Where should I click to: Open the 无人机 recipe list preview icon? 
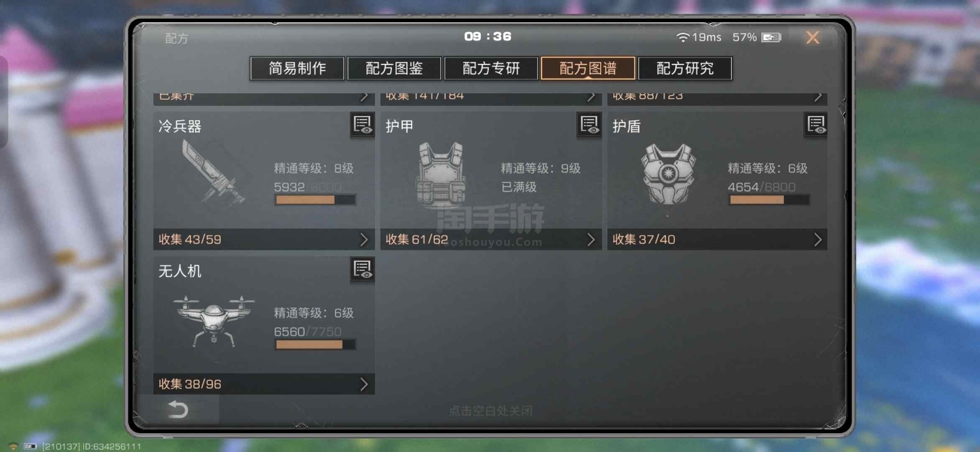[362, 269]
